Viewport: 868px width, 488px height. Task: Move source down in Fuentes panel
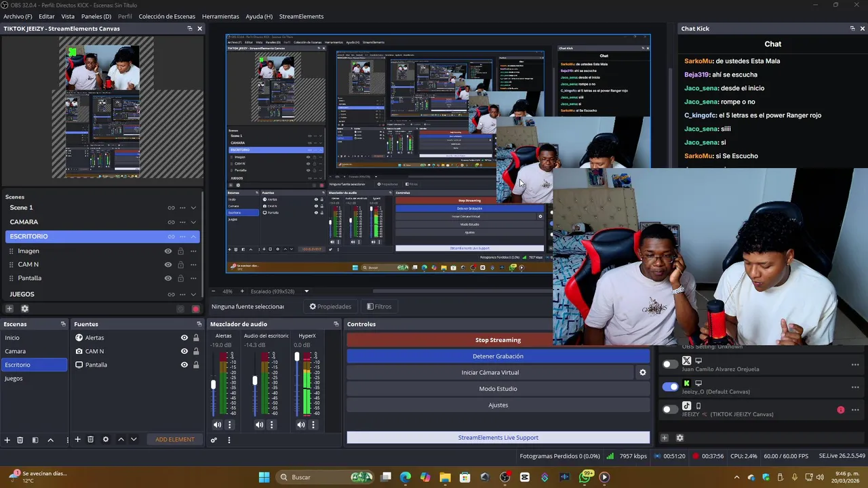pyautogui.click(x=134, y=440)
